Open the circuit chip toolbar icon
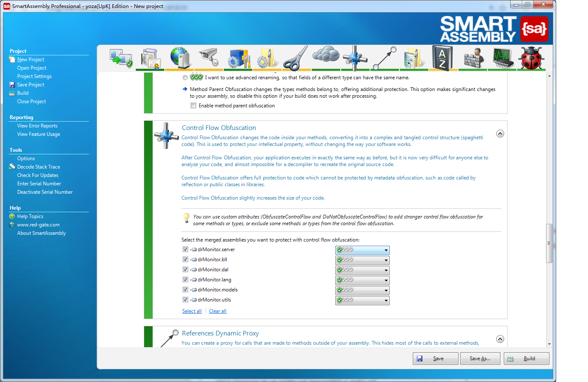 (x=503, y=58)
